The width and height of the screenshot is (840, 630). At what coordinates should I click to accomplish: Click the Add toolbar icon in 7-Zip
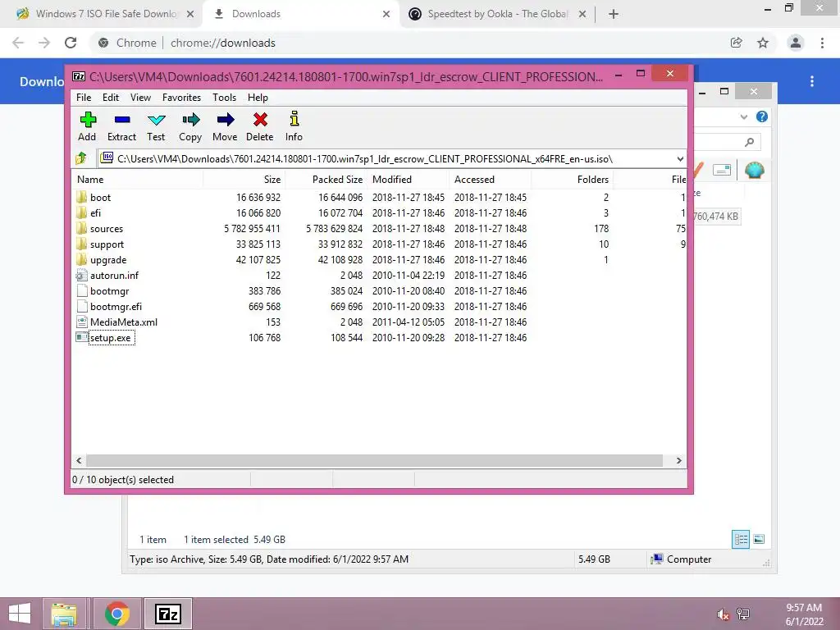(x=87, y=120)
